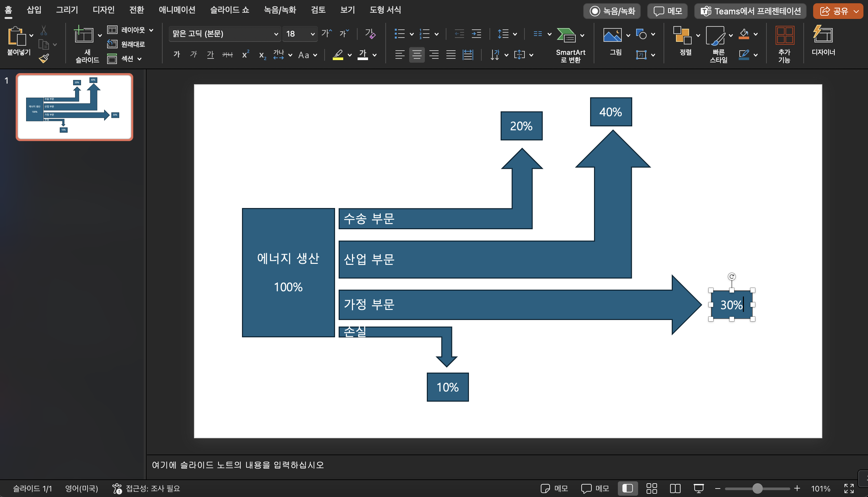Click the Arrange icon

pyautogui.click(x=682, y=35)
